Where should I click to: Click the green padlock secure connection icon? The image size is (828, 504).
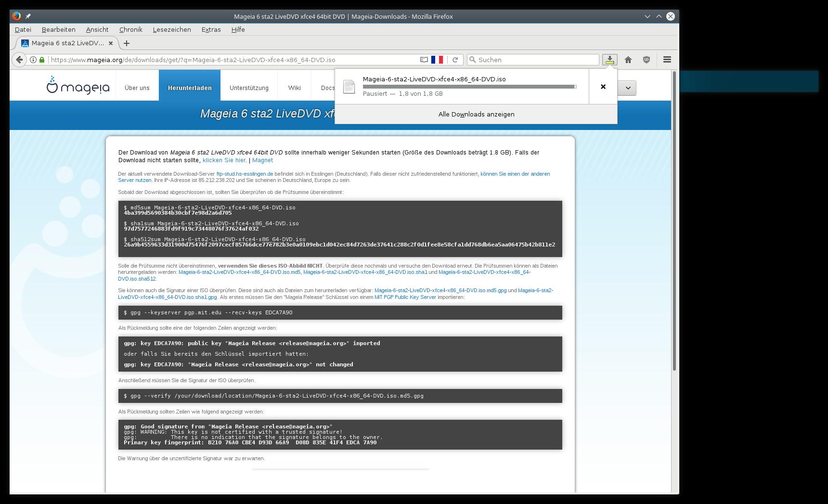[x=42, y=60]
